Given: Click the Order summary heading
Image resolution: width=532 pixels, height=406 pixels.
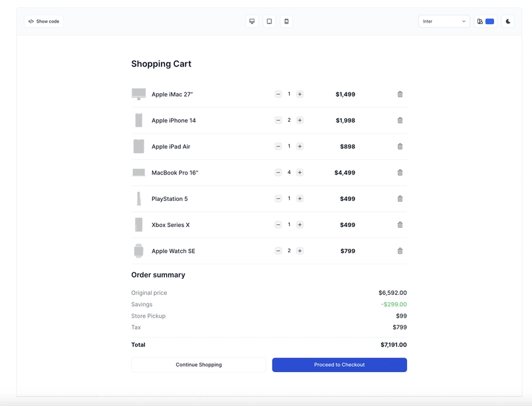Looking at the screenshot, I should pyautogui.click(x=158, y=275).
